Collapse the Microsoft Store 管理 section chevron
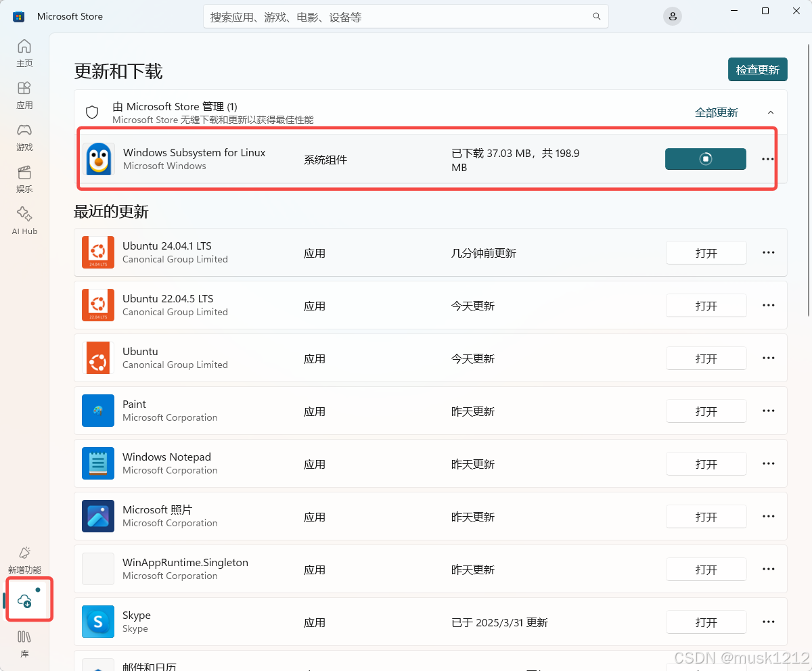 [770, 112]
